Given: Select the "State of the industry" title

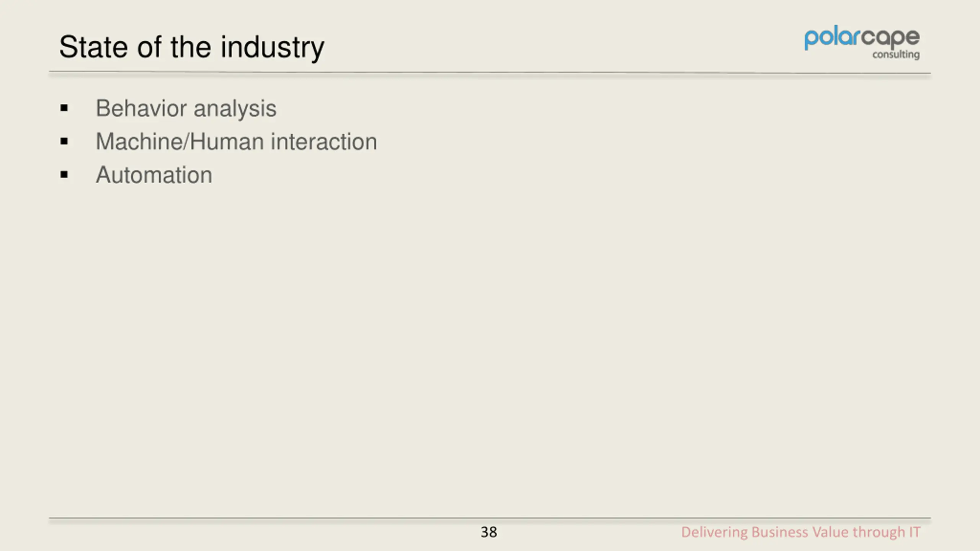Looking at the screenshot, I should tap(192, 47).
